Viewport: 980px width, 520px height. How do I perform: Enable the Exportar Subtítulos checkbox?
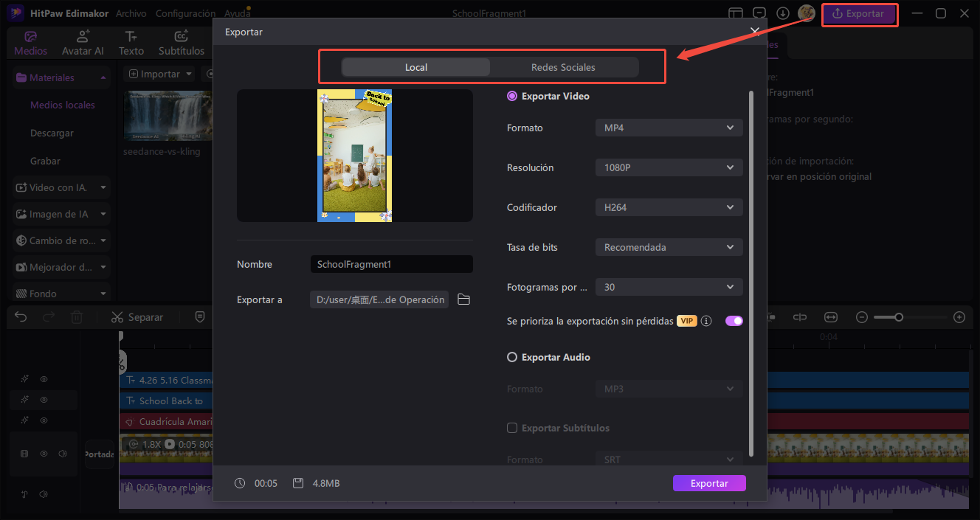[511, 428]
